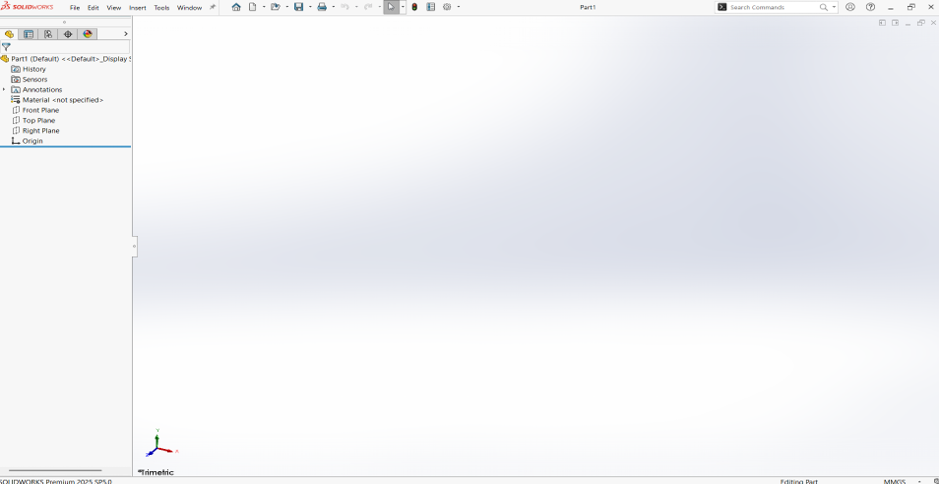Select Material <not specified> in the tree

[57, 100]
